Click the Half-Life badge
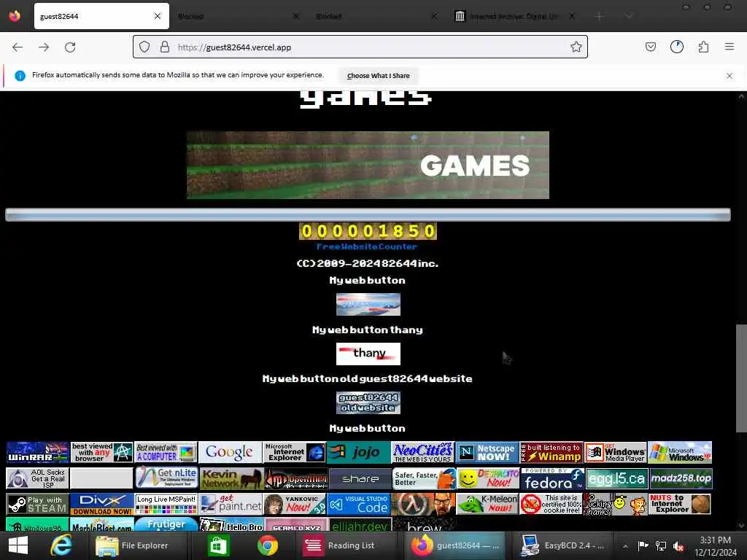 click(x=423, y=504)
